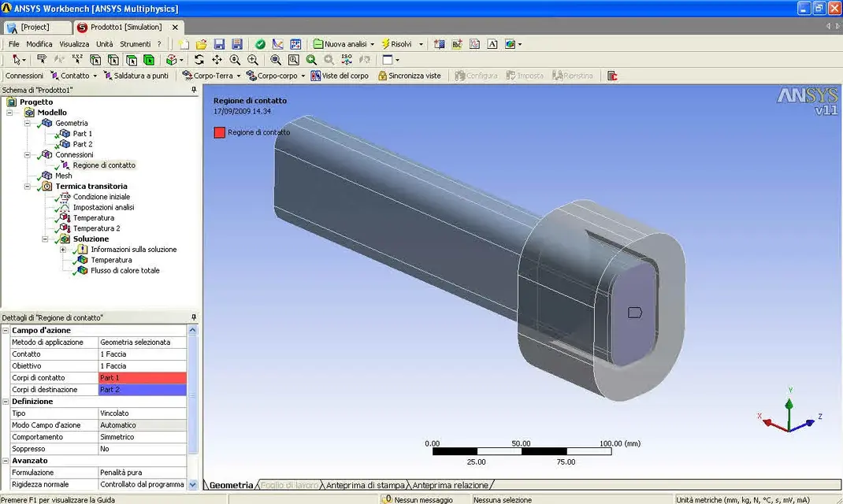The image size is (843, 504).
Task: Open the Nuova analisi dropdown
Action: (x=372, y=44)
